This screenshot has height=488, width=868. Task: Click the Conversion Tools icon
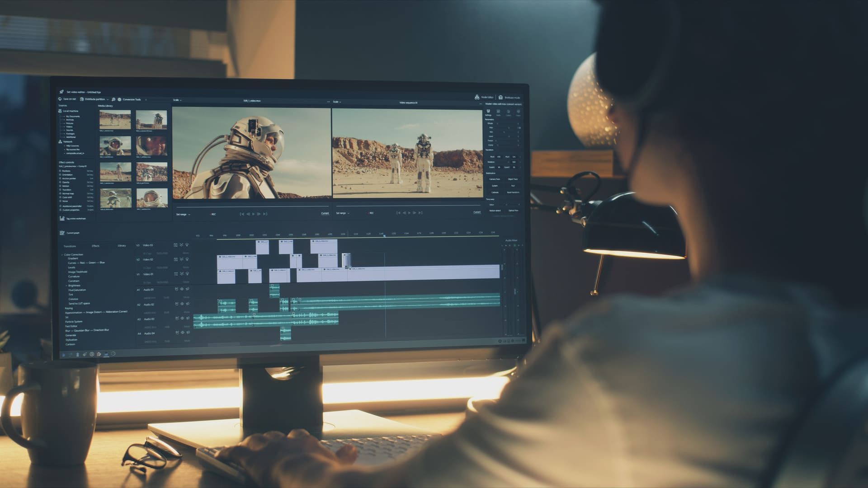[x=119, y=99]
